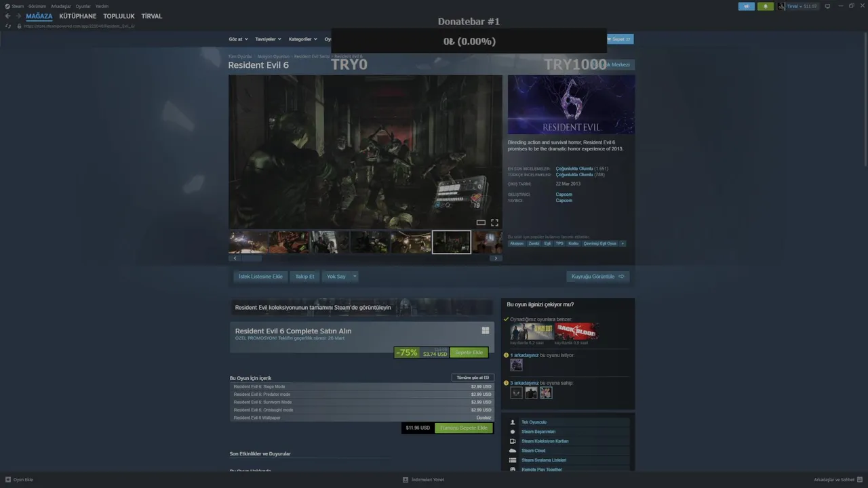Screen dimensions: 868x488
Task: Open the Tek Oyunculu single-player icon
Action: click(x=513, y=422)
